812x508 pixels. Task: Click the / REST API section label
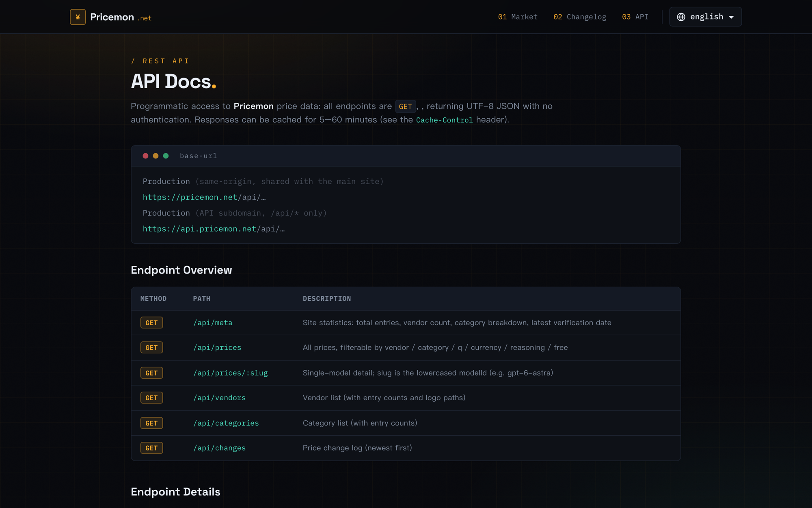click(160, 61)
